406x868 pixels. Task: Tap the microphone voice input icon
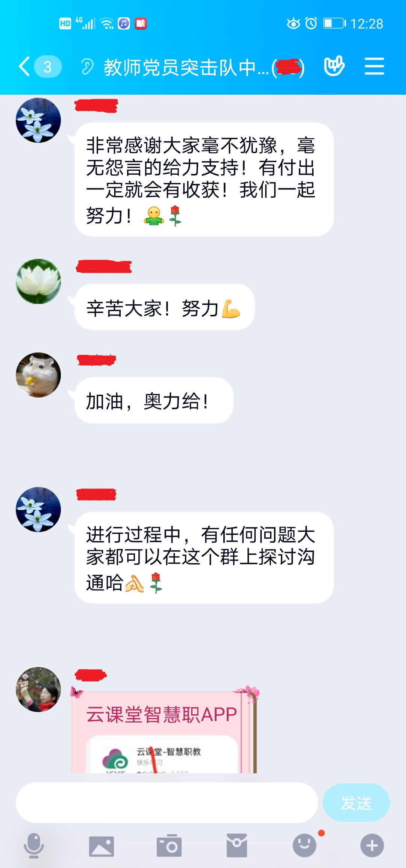pos(34,845)
